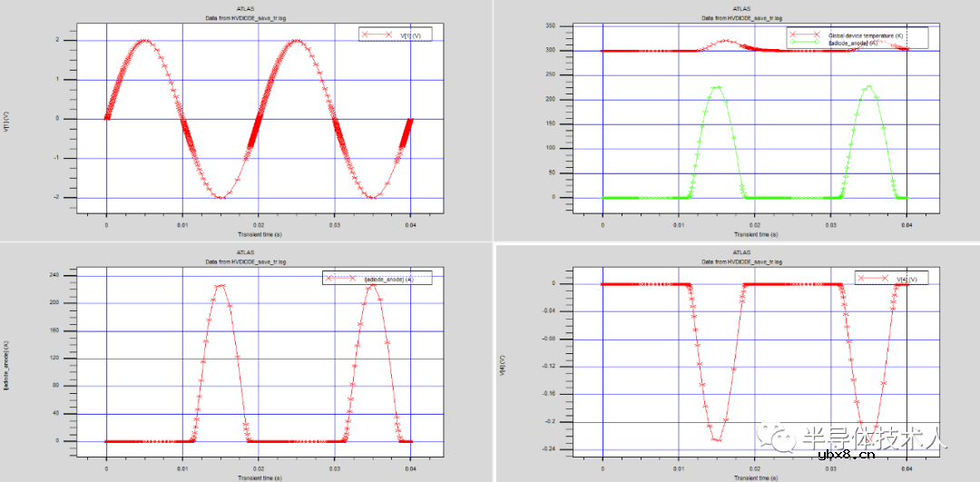Click Transient time axis label under top-left plot

259,233
